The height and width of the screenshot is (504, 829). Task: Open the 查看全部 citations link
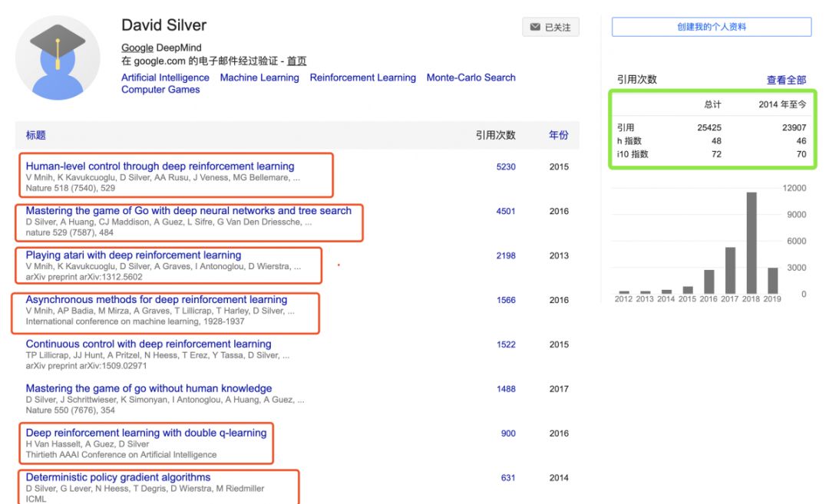point(786,80)
